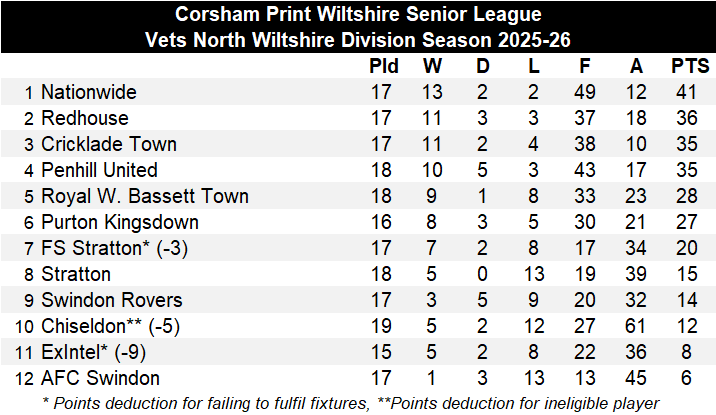This screenshot has height=415, width=716.
Task: Click the Corsham Print Wiltshire Senior League title
Action: (358, 15)
